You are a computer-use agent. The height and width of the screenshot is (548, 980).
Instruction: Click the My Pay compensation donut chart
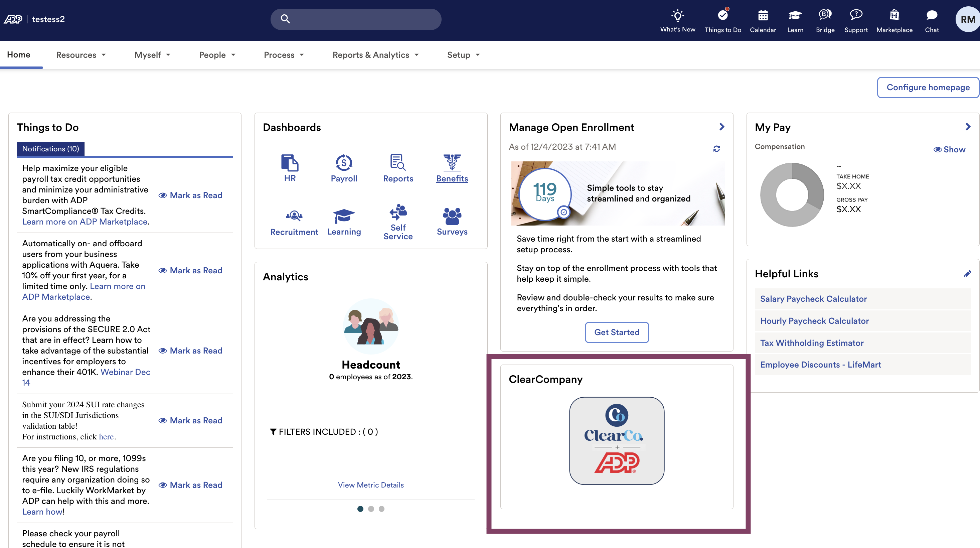tap(792, 195)
